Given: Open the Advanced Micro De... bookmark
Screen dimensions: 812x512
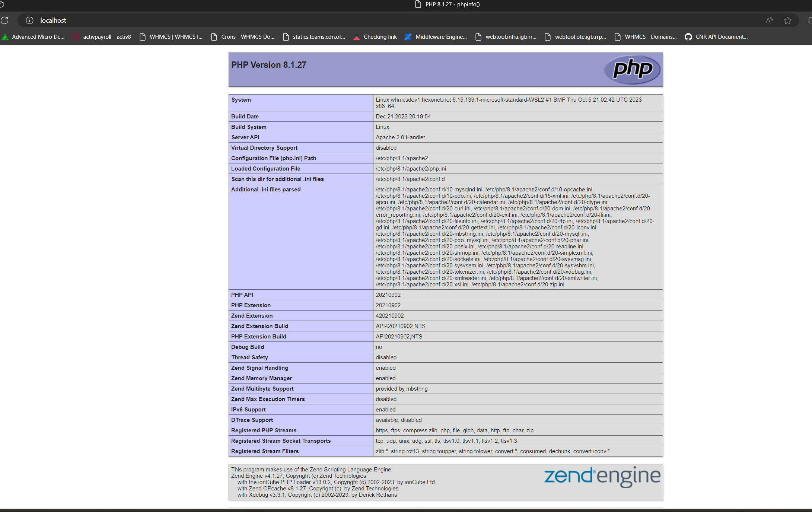Looking at the screenshot, I should tap(34, 37).
